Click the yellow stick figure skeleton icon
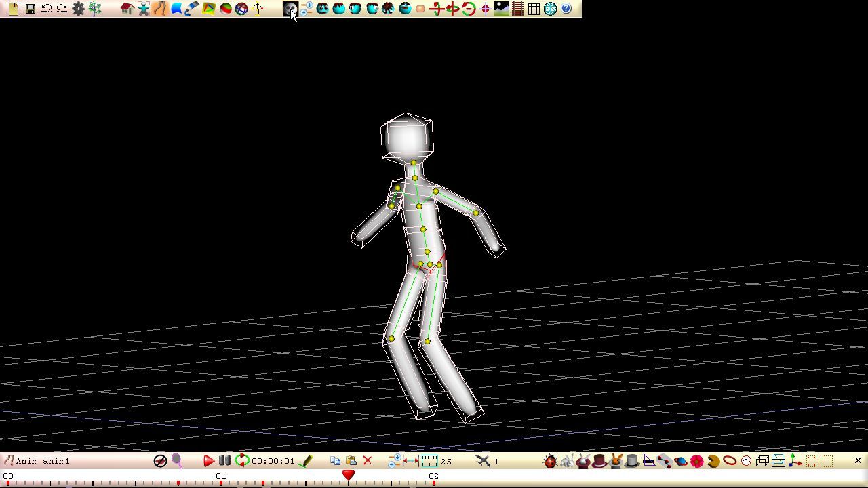Screen dimensions: 868x488 click(x=258, y=9)
